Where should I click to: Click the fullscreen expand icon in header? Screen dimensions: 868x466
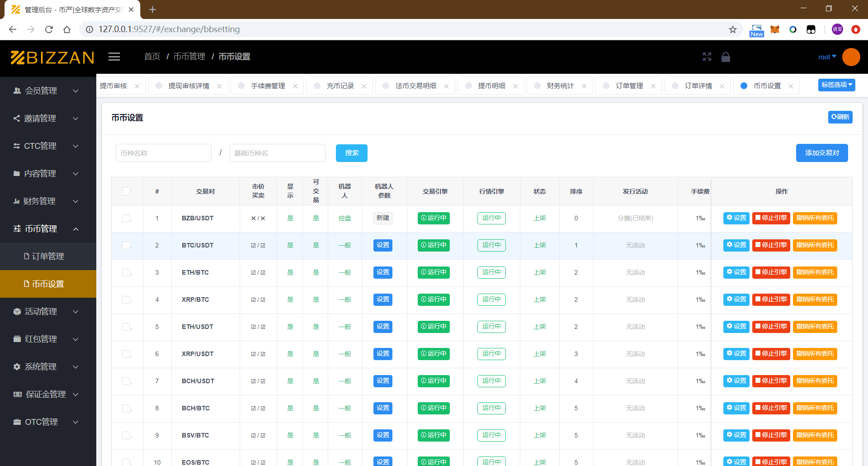click(x=707, y=57)
